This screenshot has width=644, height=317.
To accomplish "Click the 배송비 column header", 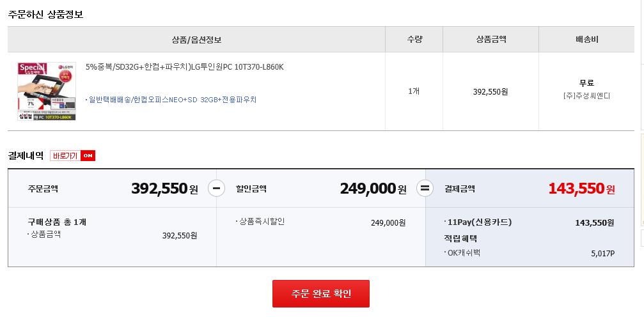I will [x=586, y=40].
